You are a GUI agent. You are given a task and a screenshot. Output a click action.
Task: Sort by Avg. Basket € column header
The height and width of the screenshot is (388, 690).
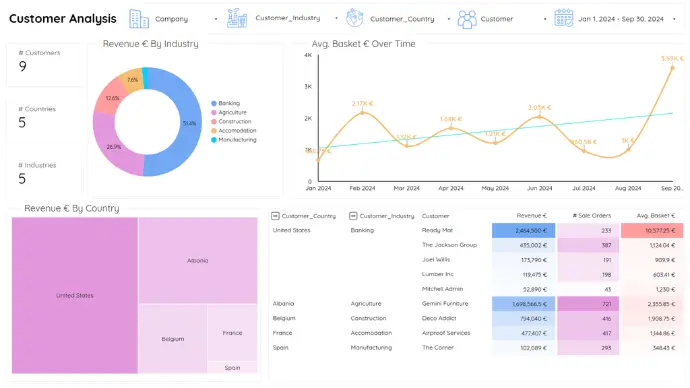tap(656, 216)
